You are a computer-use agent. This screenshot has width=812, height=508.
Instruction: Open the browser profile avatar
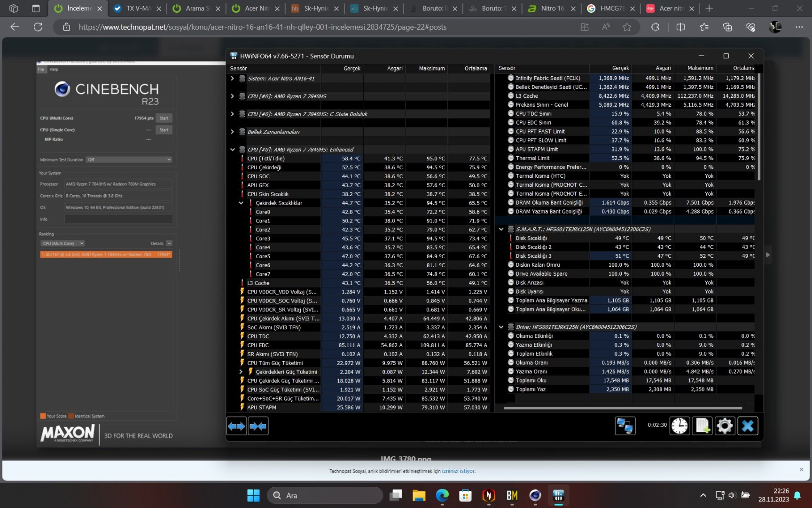tap(775, 27)
